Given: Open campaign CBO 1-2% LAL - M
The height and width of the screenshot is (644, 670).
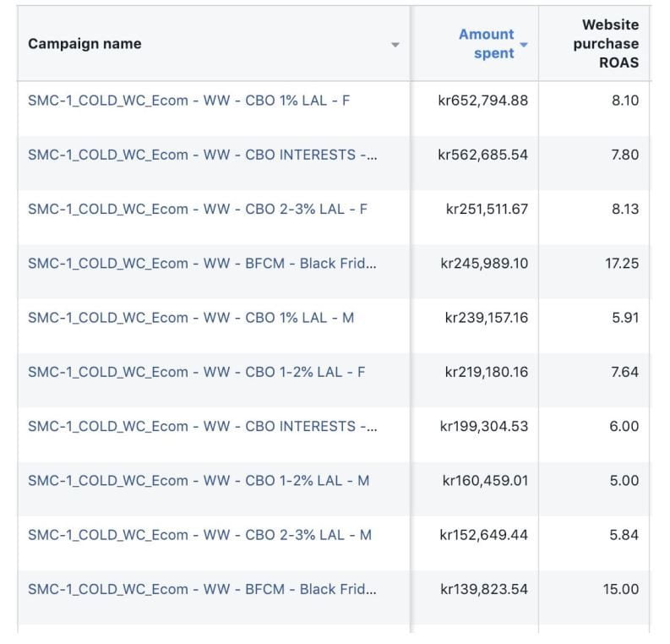Looking at the screenshot, I should coord(199,480).
